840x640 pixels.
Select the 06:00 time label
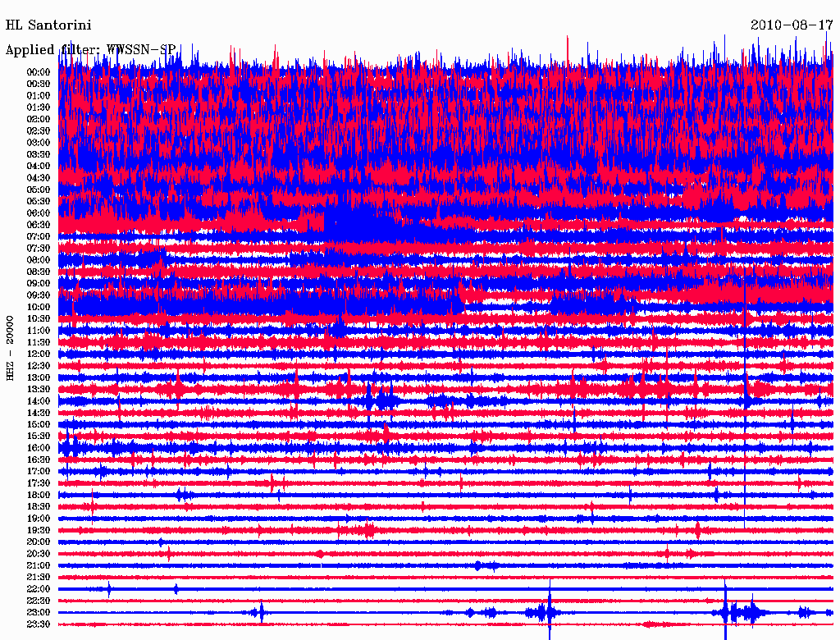coord(39,213)
